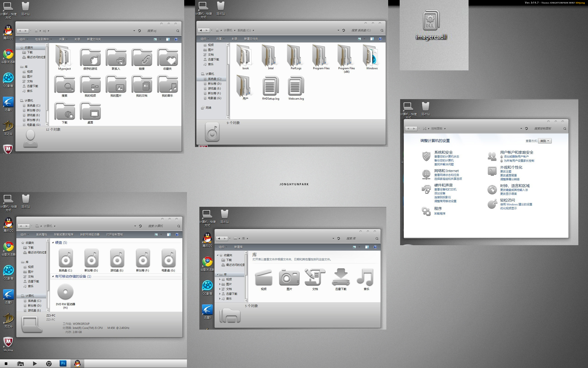Open the 网络和 Internet link
This screenshot has height=368, width=588.
(446, 171)
